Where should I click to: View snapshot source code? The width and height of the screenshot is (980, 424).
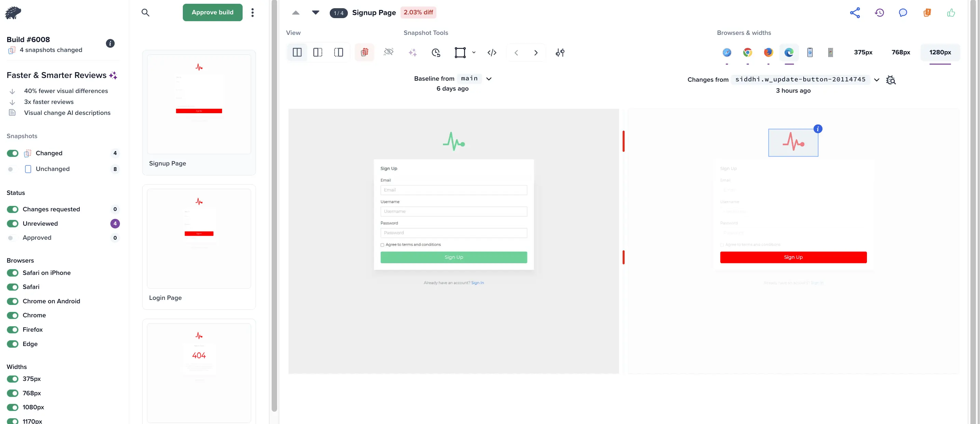coord(491,52)
